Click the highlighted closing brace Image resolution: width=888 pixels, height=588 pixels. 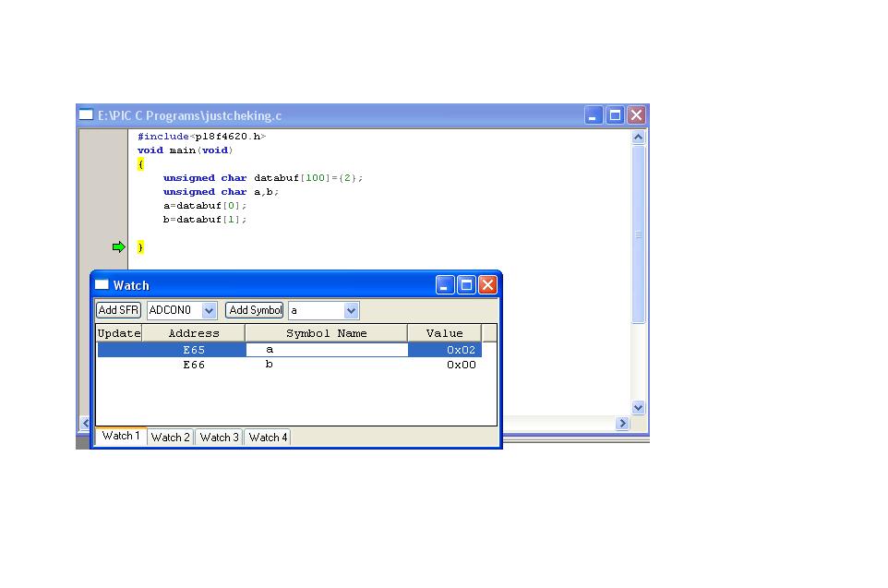140,247
